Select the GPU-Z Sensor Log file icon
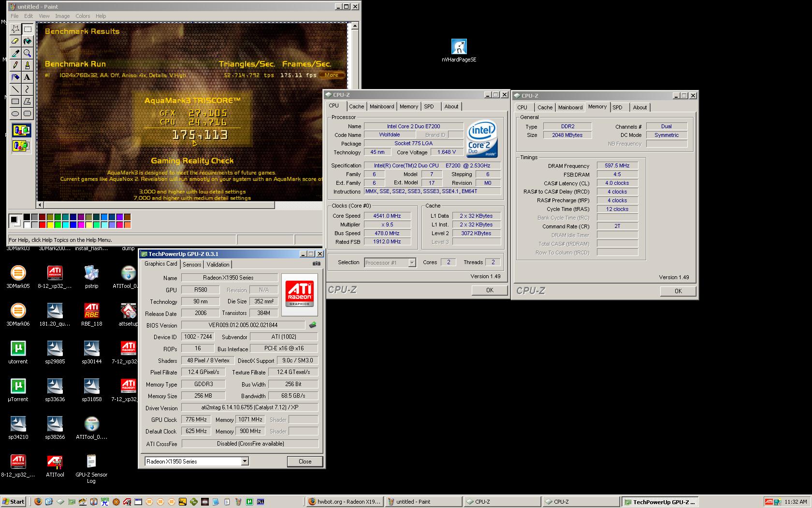Screen dimensions: 812x508 [91, 468]
